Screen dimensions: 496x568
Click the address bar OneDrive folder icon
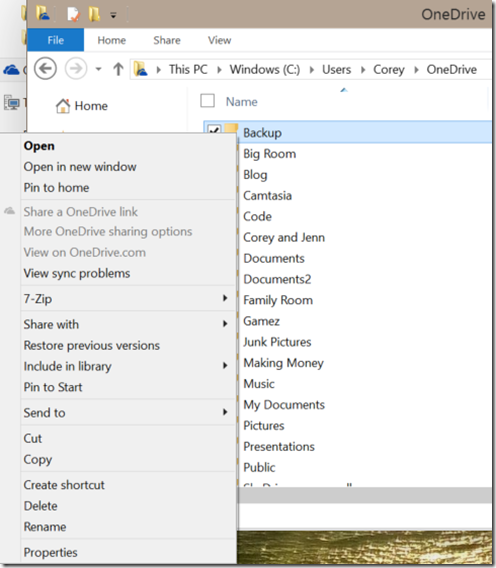click(x=141, y=69)
